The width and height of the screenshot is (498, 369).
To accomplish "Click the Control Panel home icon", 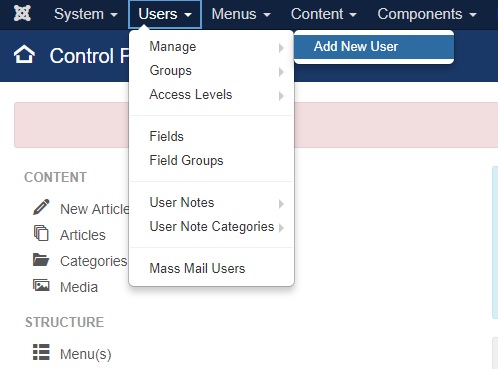I will coord(24,55).
